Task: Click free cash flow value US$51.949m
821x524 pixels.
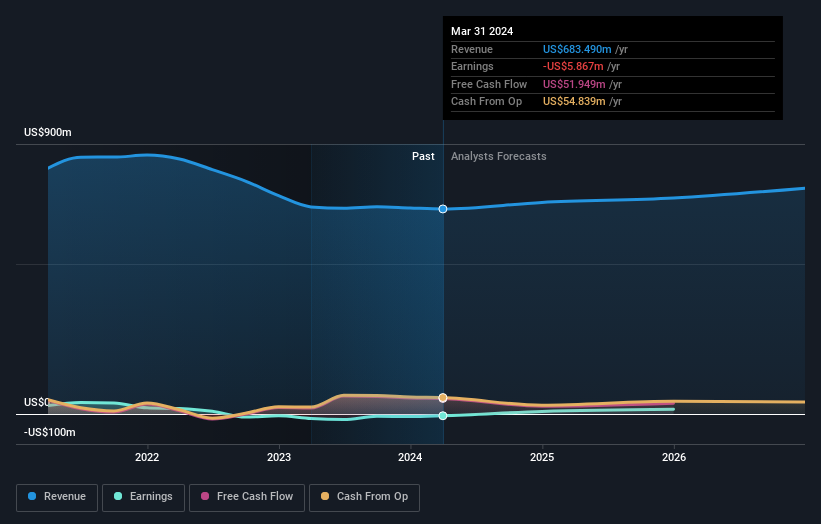Action: coord(574,84)
